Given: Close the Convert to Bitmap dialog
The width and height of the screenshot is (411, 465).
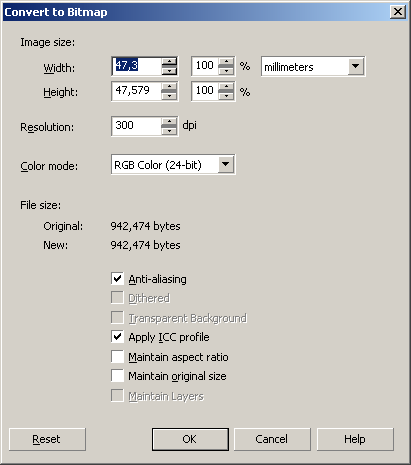Looking at the screenshot, I should (398, 12).
